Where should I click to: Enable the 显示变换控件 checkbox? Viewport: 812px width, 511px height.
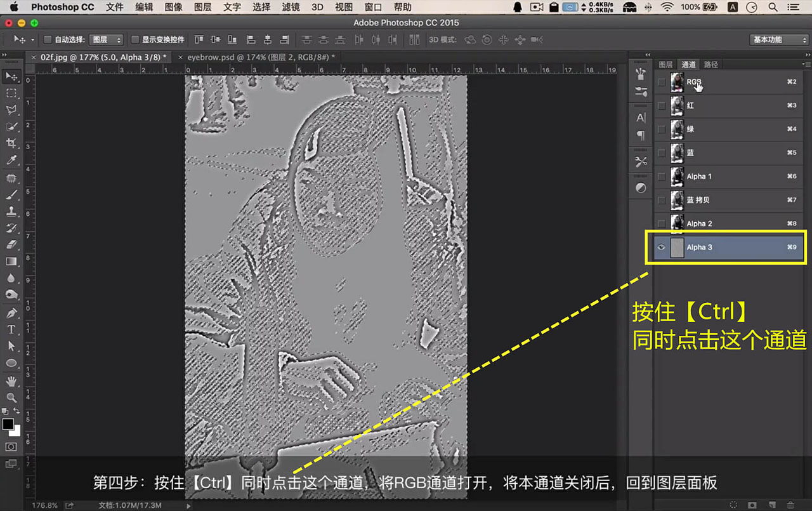134,39
